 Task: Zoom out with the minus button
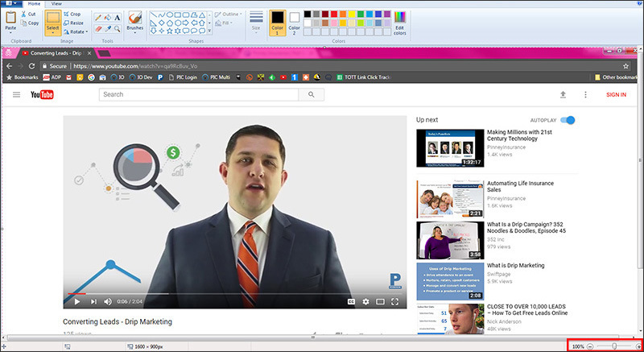[590, 346]
